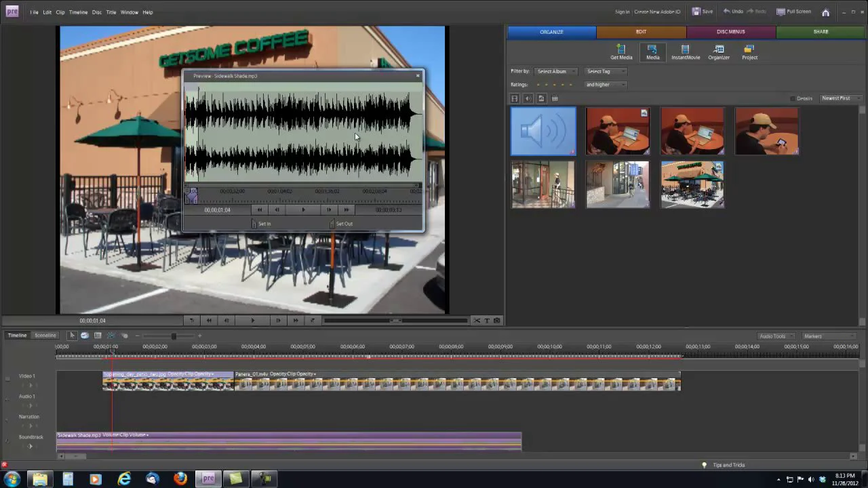Click the timeline zoom slider handle

(x=174, y=335)
